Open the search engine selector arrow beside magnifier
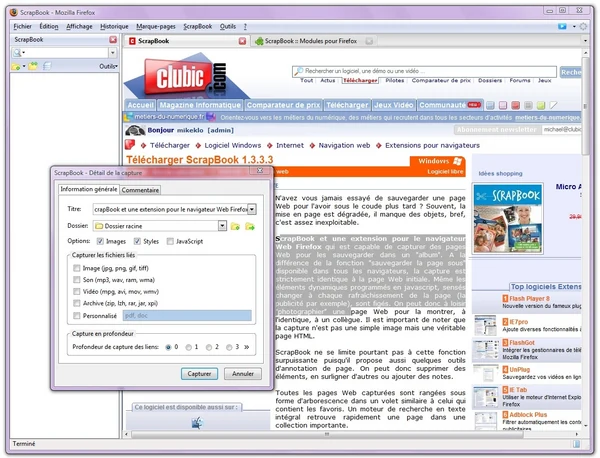 point(24,52)
